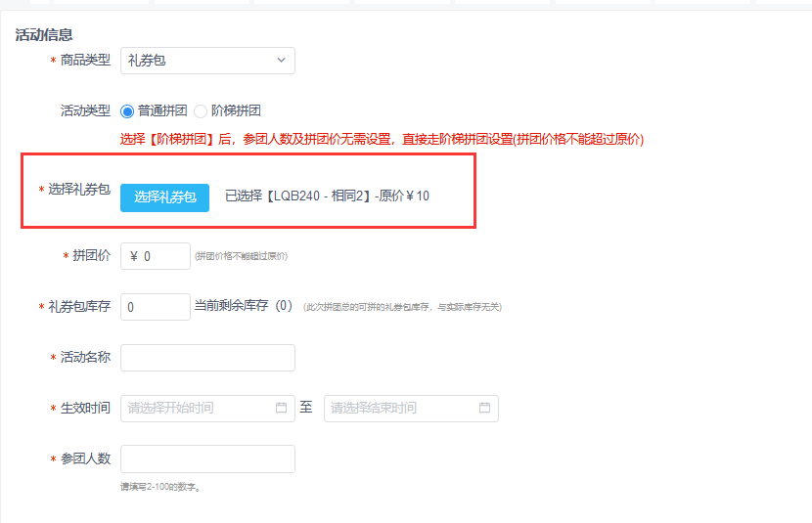
Task: Focus the 礼券包库存 stock input field
Action: click(x=156, y=307)
